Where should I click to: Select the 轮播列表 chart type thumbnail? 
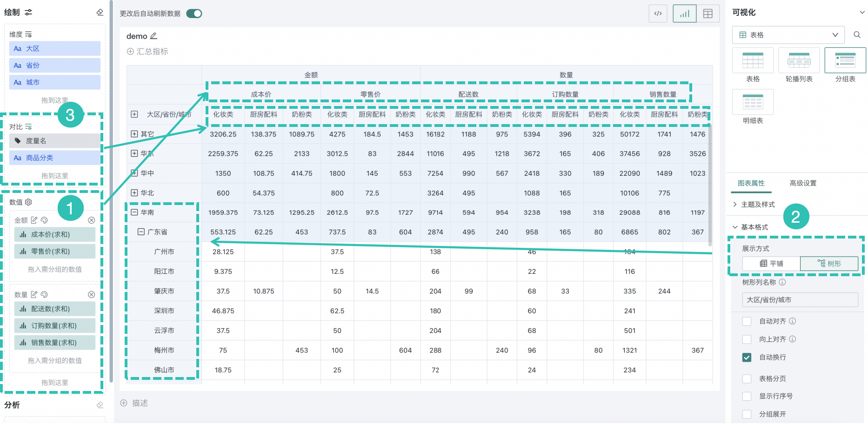tap(799, 60)
